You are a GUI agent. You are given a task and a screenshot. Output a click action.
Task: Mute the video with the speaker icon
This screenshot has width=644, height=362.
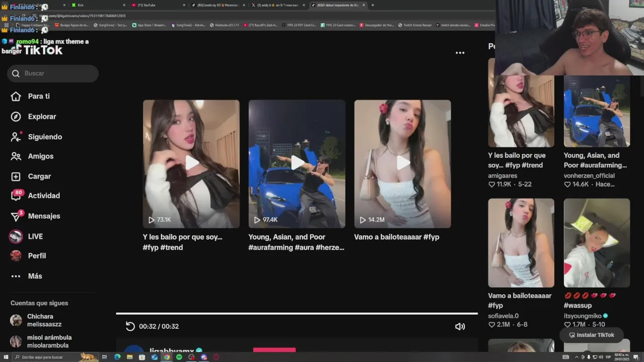point(460,326)
